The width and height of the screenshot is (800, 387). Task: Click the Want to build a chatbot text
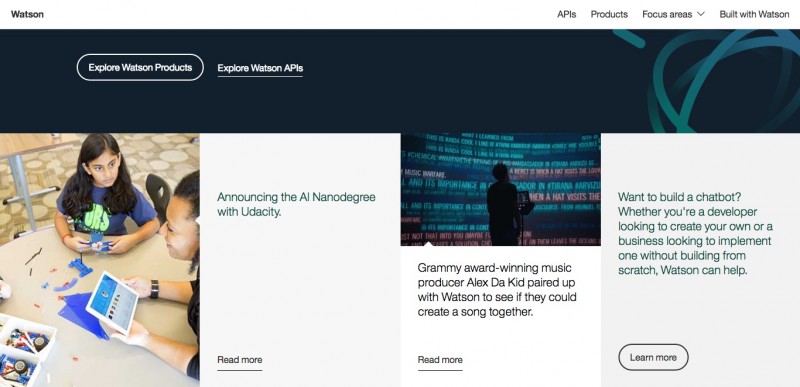(695, 234)
